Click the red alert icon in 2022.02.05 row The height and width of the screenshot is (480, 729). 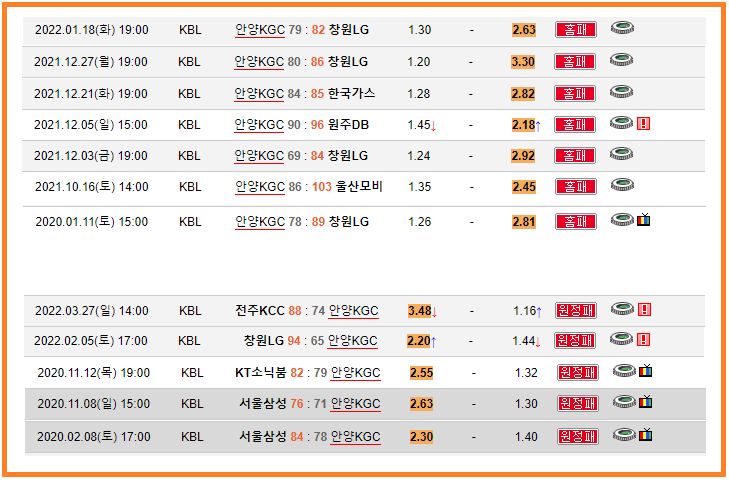point(644,340)
